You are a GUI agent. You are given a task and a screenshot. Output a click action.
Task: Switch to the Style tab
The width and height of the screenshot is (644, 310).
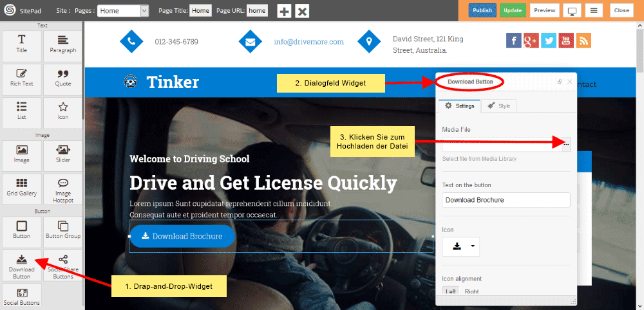(498, 105)
